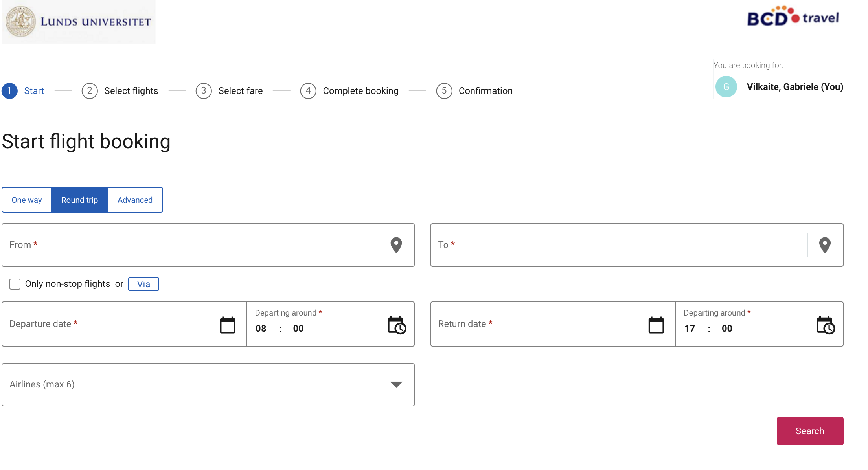Switch to the Advanced search option
868x470 pixels.
coord(135,200)
